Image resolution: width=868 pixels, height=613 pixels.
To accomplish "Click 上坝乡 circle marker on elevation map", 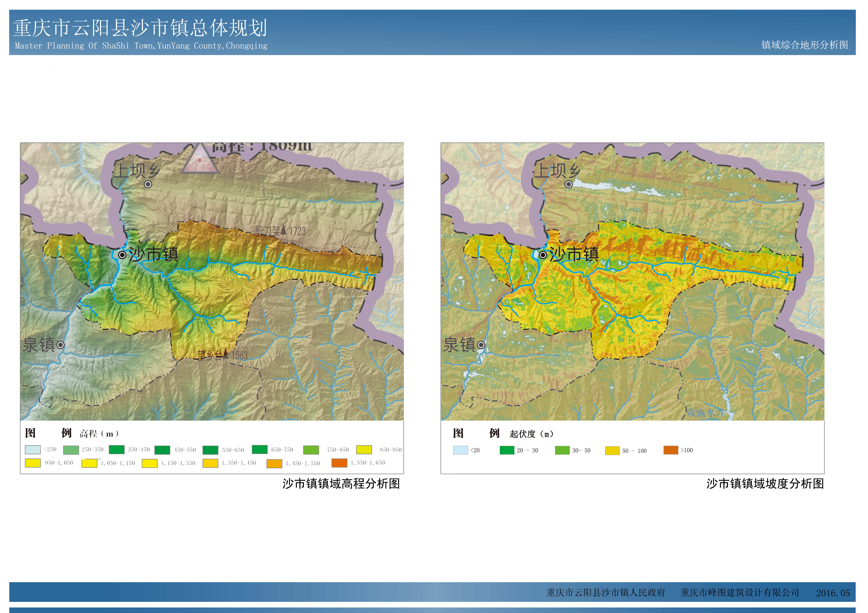I will tap(148, 184).
